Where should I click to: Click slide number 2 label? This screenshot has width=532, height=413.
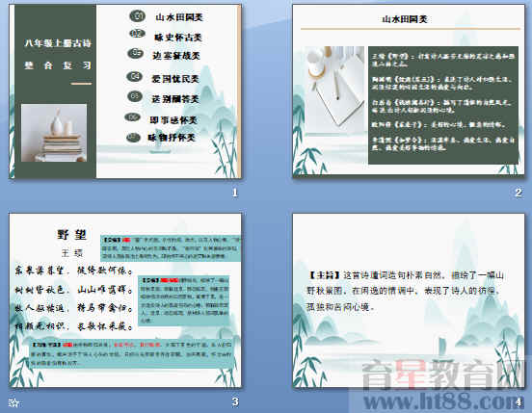click(519, 193)
